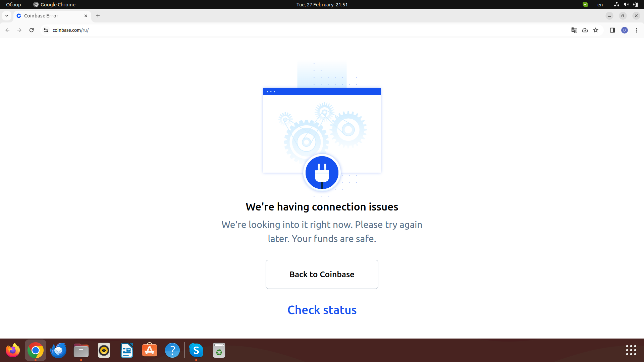Click the 'We're having connection issues' heading
Screen dimensions: 644x362
point(322,207)
